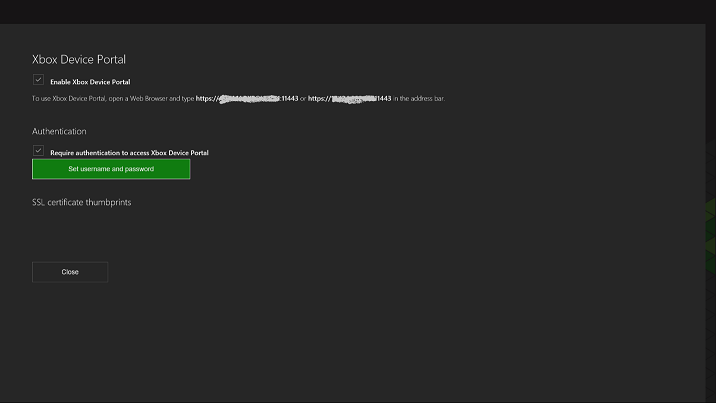Click the Authentication section heading
This screenshot has width=716, height=403.
59,131
